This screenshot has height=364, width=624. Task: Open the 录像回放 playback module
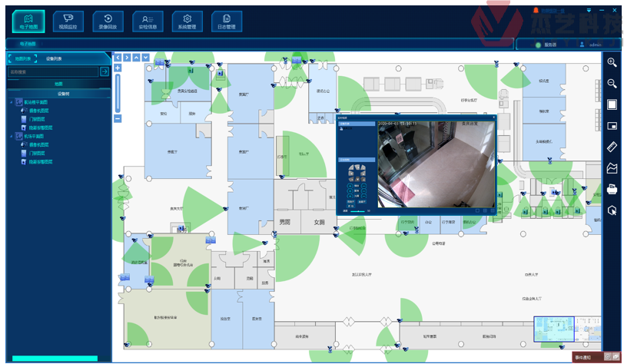108,22
